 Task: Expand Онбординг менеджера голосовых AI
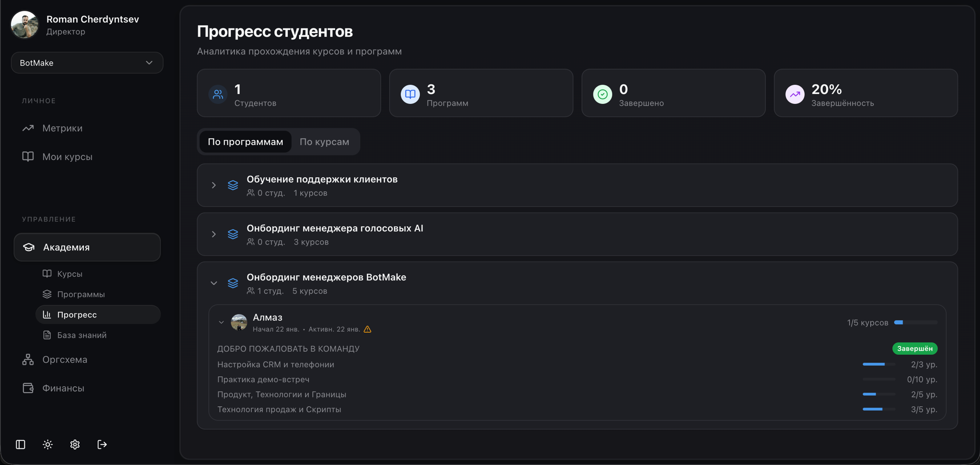click(x=214, y=234)
